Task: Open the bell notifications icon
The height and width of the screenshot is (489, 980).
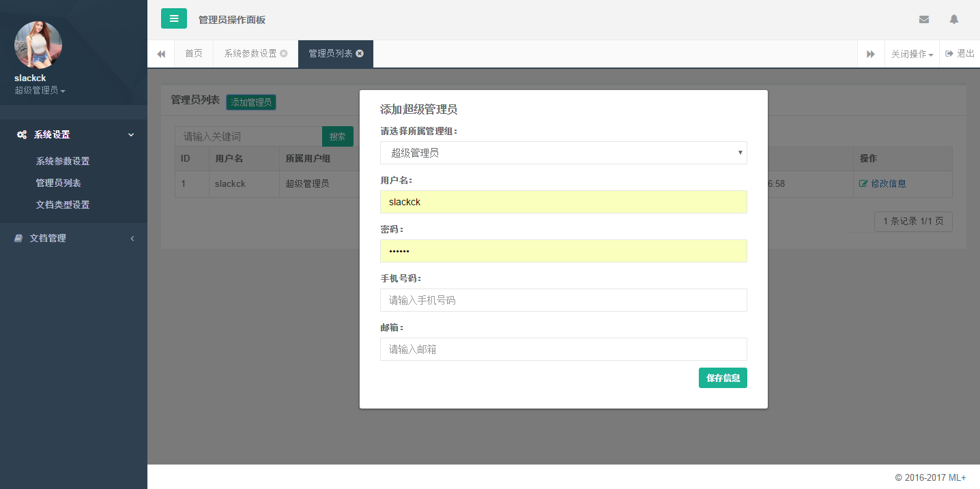Action: (954, 19)
